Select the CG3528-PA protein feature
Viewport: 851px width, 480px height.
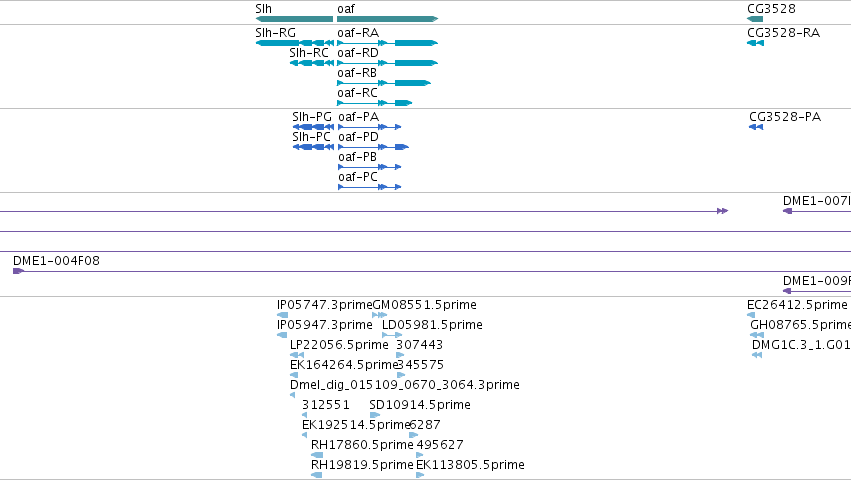click(756, 127)
